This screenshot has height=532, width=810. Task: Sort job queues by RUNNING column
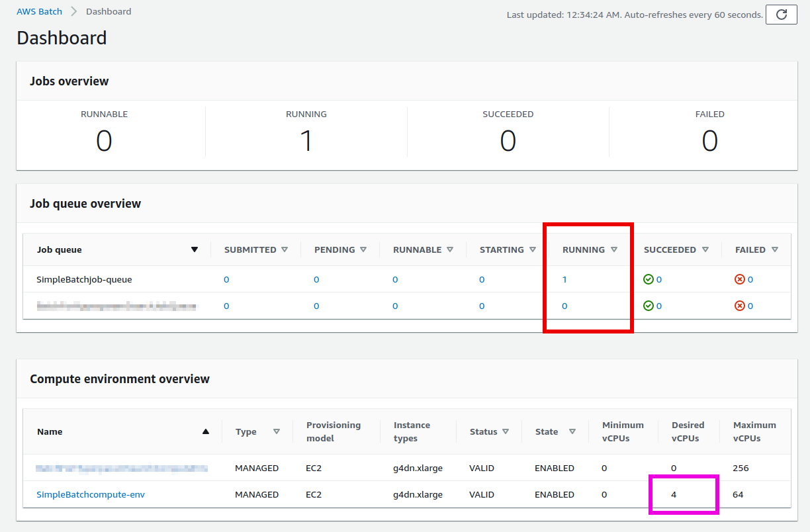click(x=614, y=249)
